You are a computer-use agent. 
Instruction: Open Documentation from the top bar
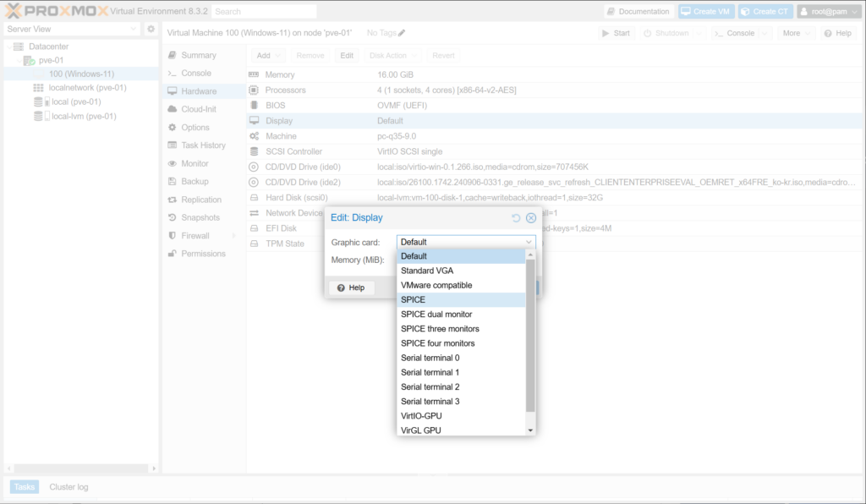[x=639, y=12]
